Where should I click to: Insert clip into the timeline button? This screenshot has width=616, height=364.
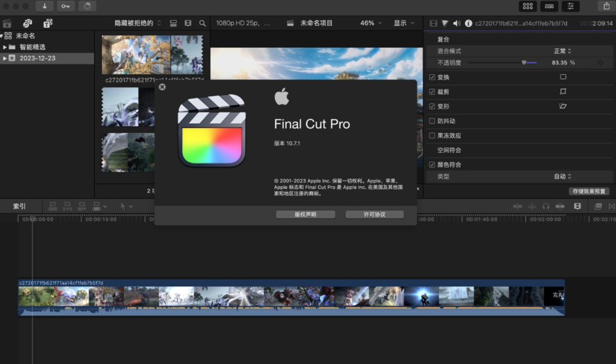point(67,206)
